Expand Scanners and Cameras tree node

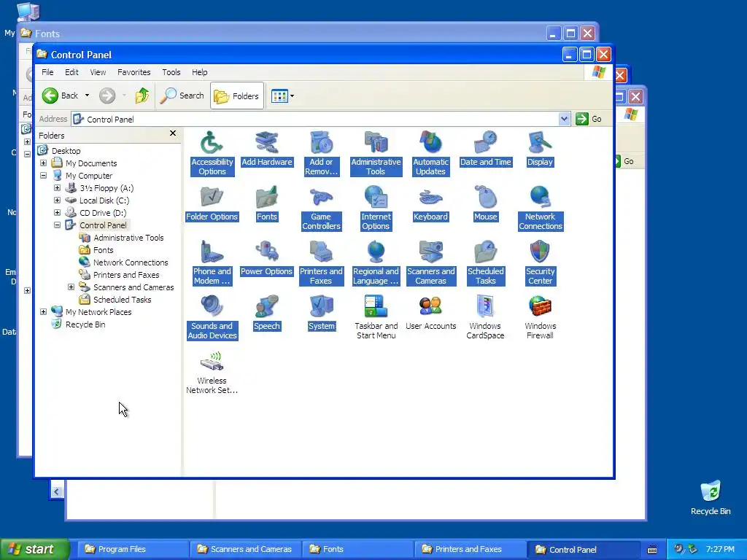[x=71, y=287]
